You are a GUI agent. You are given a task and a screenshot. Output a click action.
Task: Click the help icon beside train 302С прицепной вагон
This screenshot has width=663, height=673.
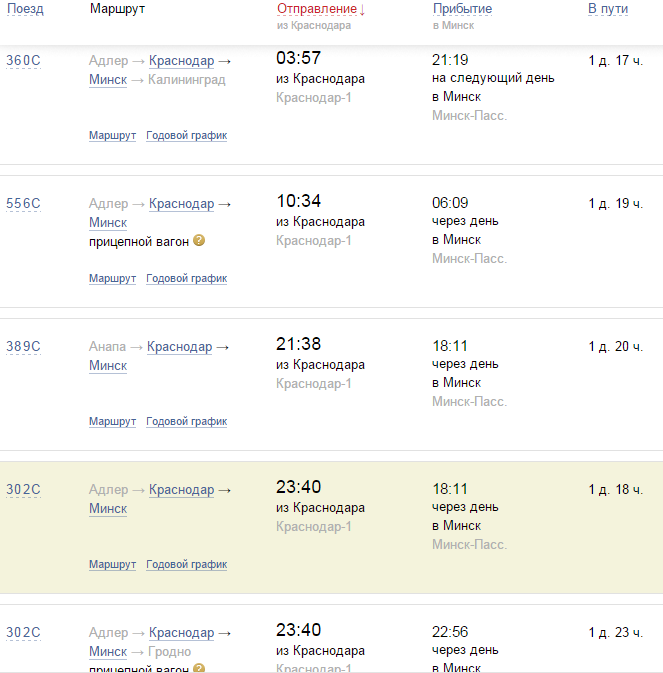click(x=199, y=668)
